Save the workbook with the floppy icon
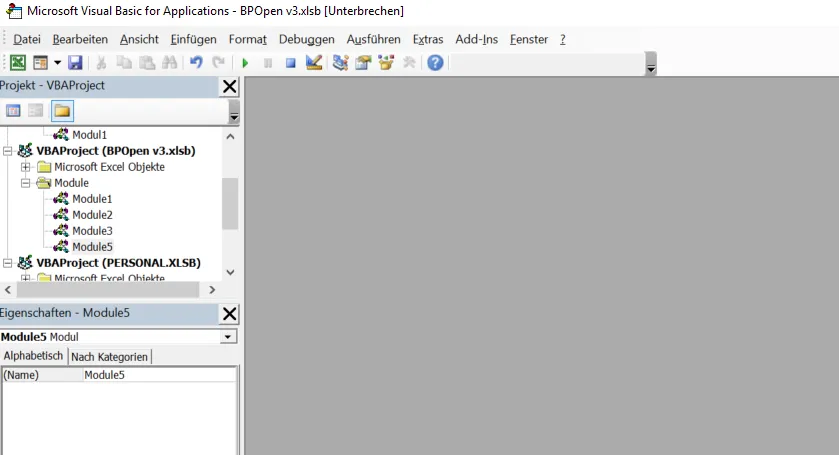The width and height of the screenshot is (839, 455). click(x=75, y=63)
